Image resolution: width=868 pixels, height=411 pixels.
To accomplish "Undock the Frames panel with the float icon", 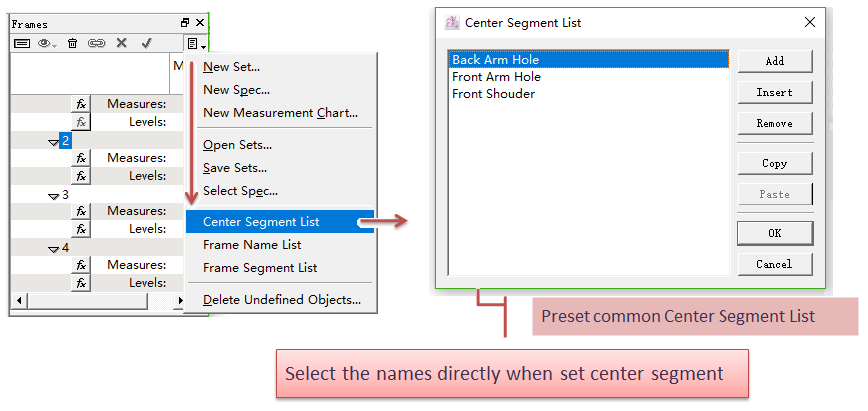I will (184, 23).
